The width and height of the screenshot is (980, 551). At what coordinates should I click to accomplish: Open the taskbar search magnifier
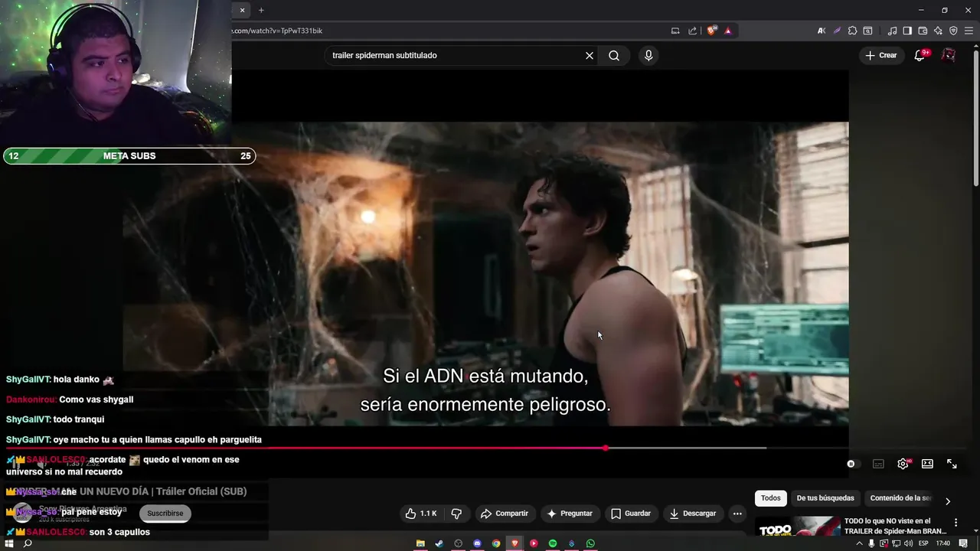[x=28, y=543]
